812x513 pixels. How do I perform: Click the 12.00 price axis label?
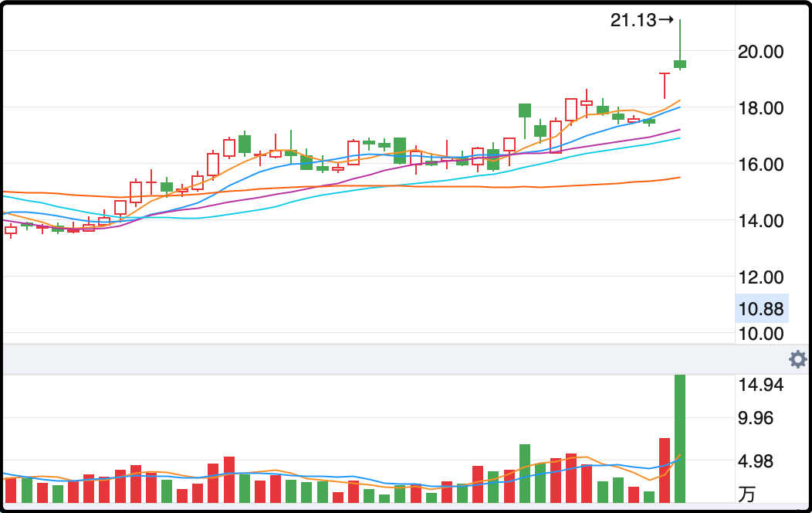point(762,277)
